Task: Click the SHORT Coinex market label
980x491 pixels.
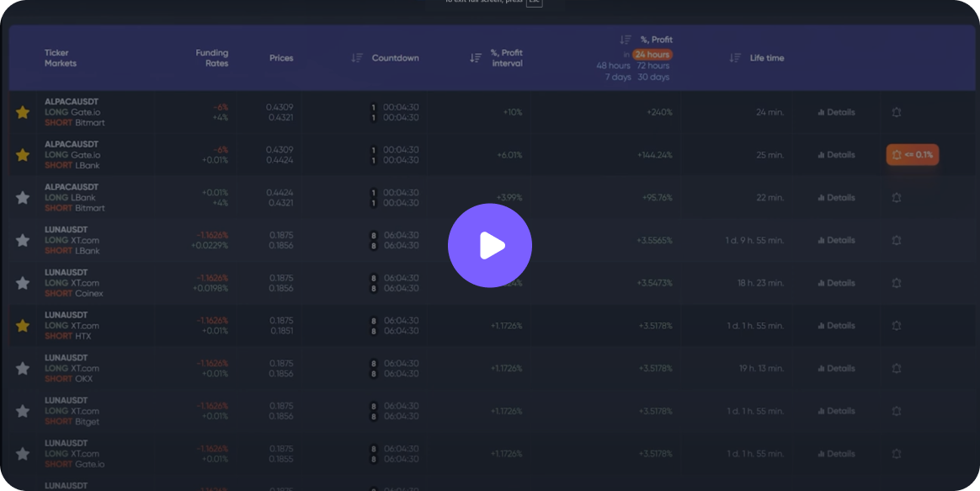Action: pyautogui.click(x=74, y=293)
